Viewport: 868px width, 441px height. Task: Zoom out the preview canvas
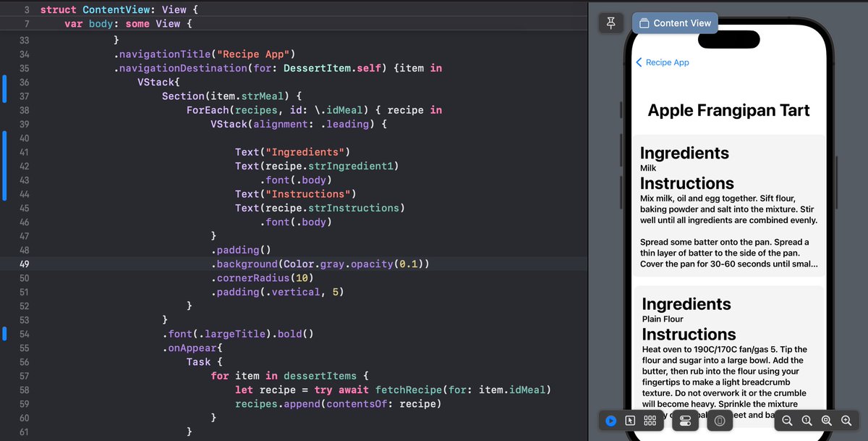coord(787,420)
